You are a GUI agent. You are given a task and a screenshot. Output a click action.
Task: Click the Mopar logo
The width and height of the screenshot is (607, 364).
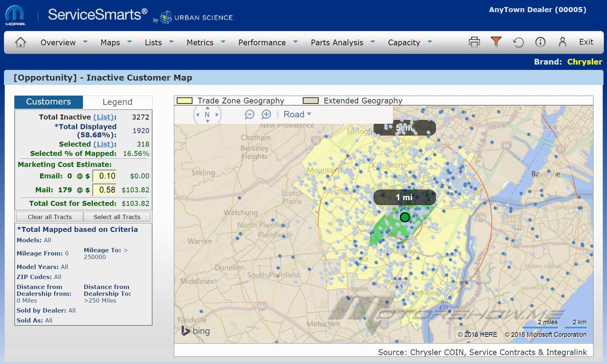click(16, 16)
